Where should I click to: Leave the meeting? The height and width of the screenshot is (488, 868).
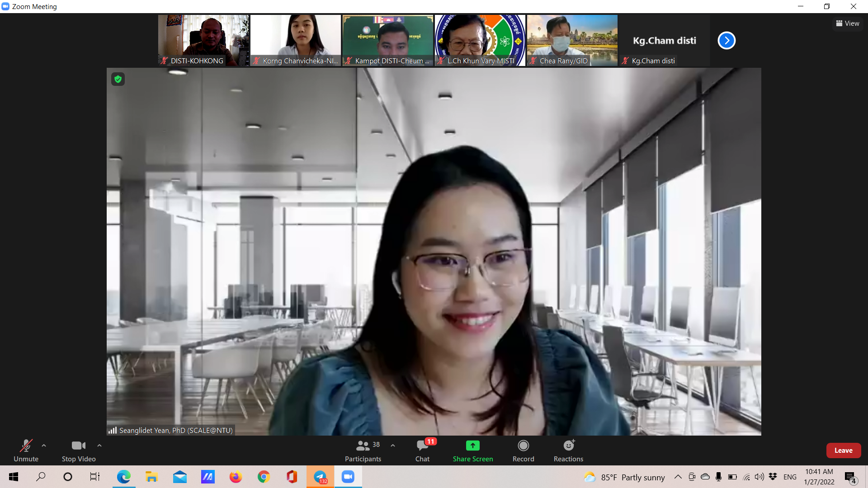pos(844,450)
